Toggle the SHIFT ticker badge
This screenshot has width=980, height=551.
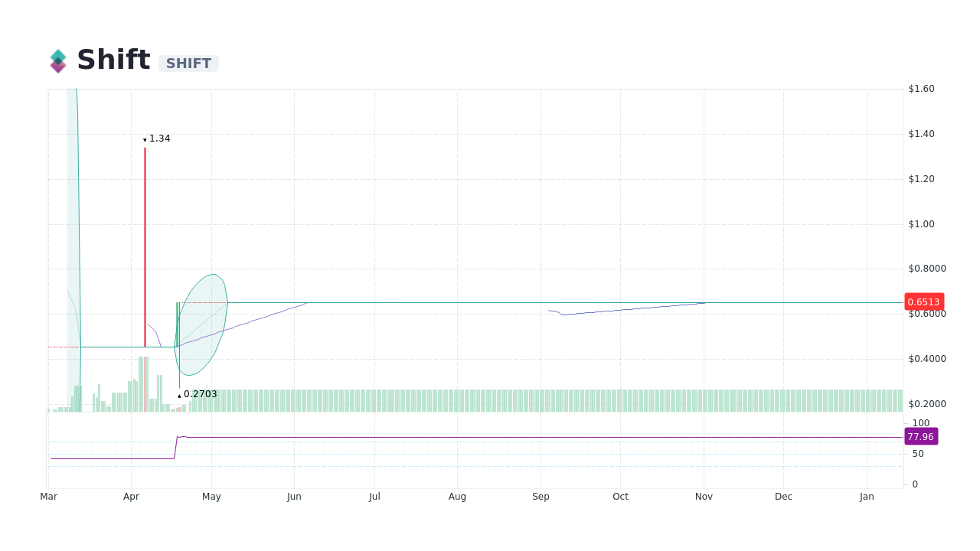[x=188, y=63]
